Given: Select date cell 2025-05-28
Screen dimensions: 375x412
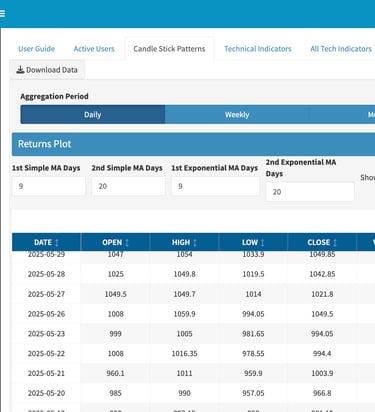Looking at the screenshot, I should pos(46,274).
